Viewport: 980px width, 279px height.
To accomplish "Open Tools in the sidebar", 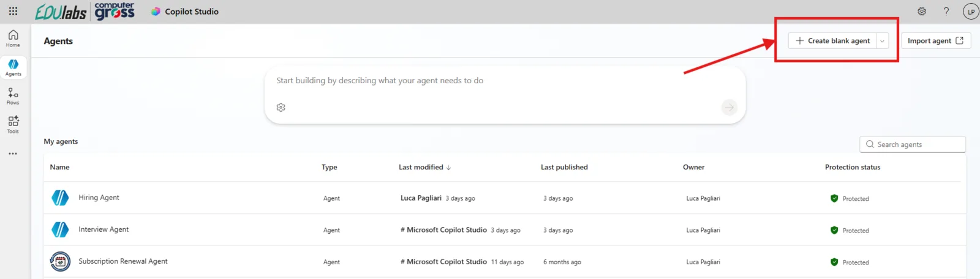I will pos(13,124).
